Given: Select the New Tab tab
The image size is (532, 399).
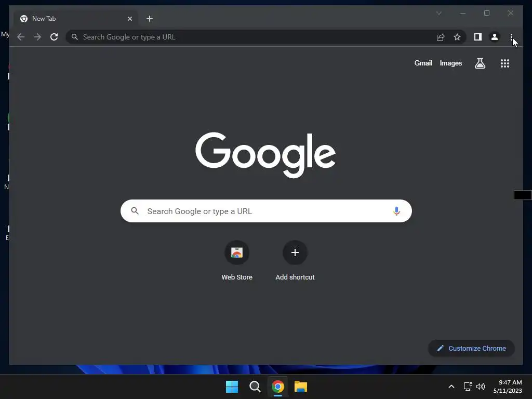Looking at the screenshot, I should (x=76, y=19).
